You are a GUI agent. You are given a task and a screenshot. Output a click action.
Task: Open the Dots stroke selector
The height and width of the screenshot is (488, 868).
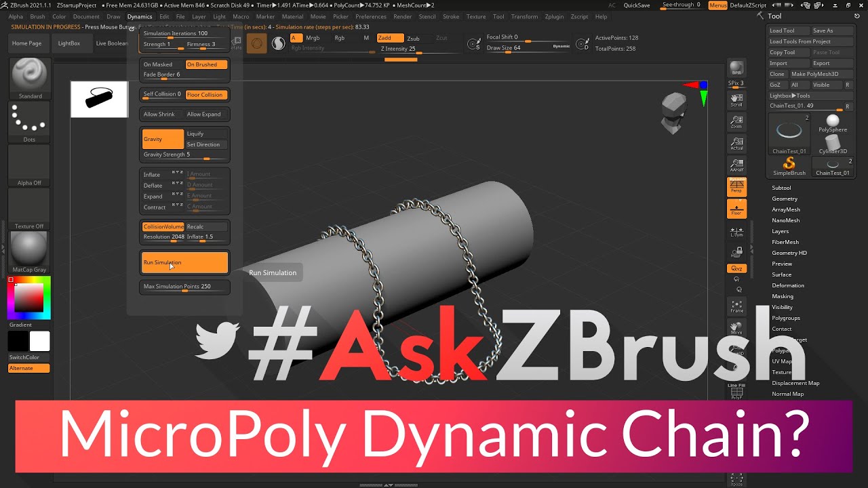(30, 123)
